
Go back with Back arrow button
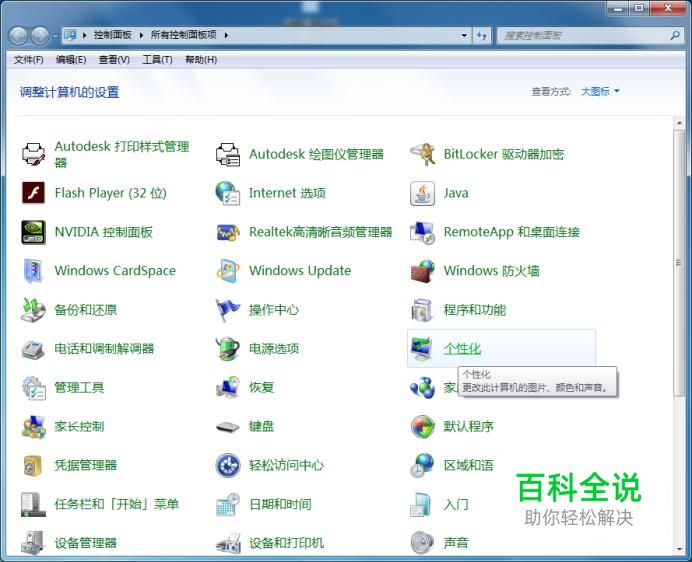pyautogui.click(x=18, y=36)
